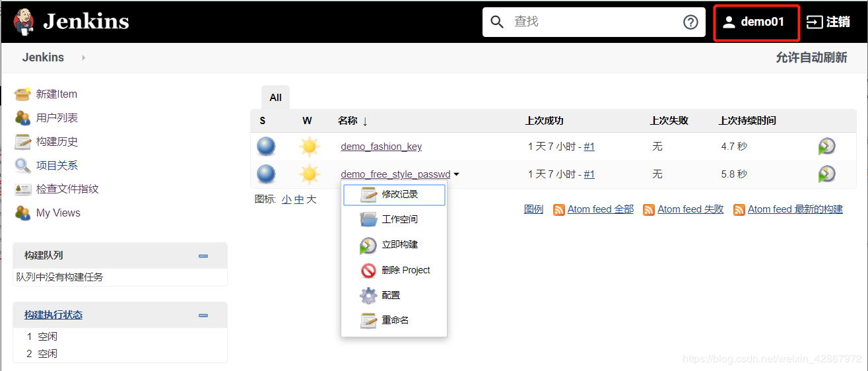Click the 注销 logout link
Image resolution: width=868 pixels, height=371 pixels.
click(838, 22)
